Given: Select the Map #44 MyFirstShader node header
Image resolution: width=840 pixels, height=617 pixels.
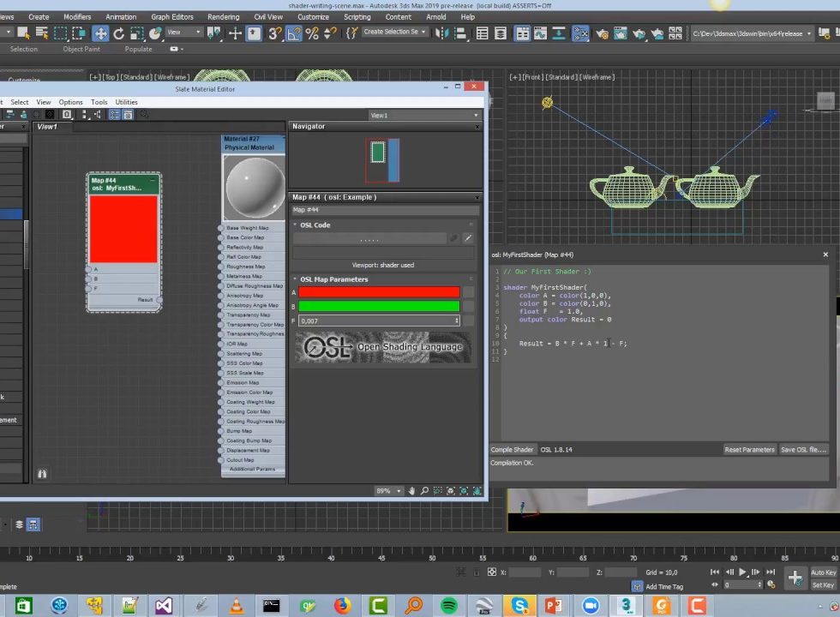Looking at the screenshot, I should point(123,184).
